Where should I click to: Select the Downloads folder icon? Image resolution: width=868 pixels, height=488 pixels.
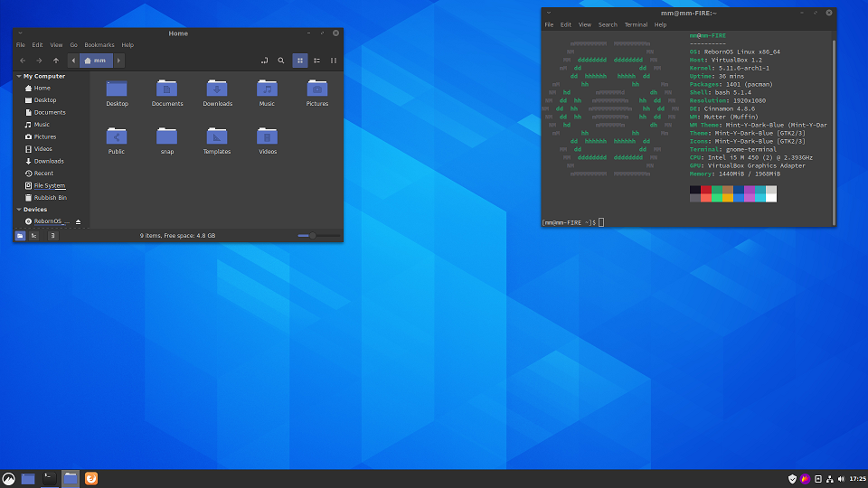click(x=217, y=89)
